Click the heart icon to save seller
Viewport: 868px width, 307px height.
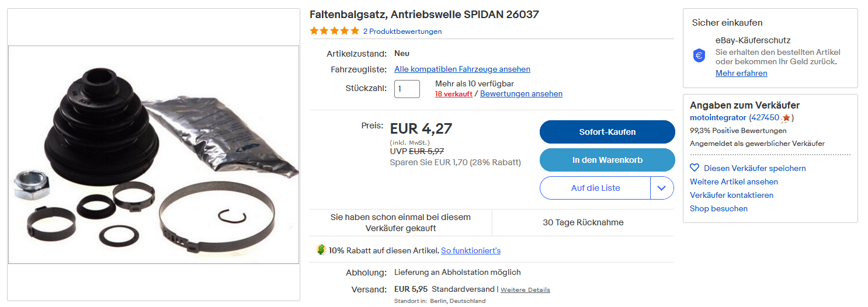[x=695, y=168]
